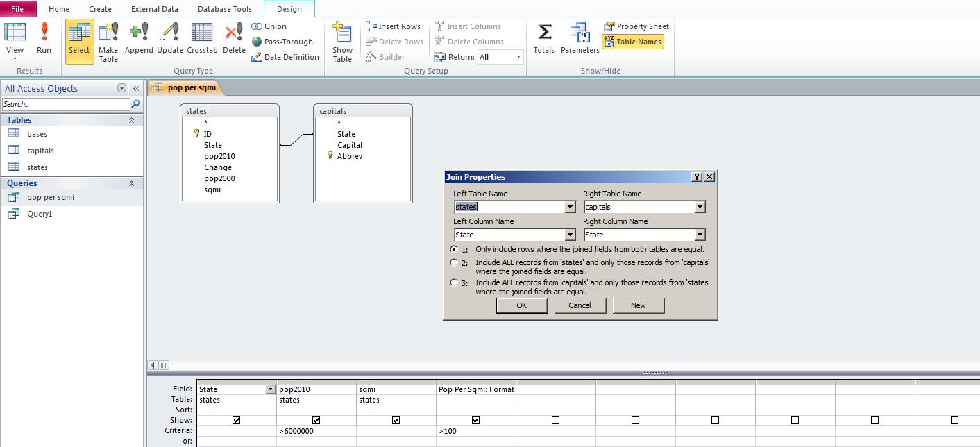Open the Show Table dialog
This screenshot has width=980, height=447.
coord(342,42)
